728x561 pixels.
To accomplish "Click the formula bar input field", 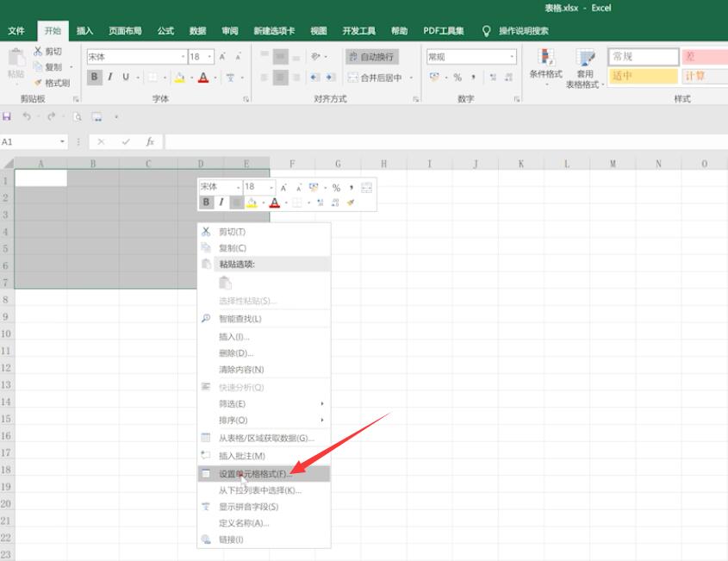I will point(445,141).
